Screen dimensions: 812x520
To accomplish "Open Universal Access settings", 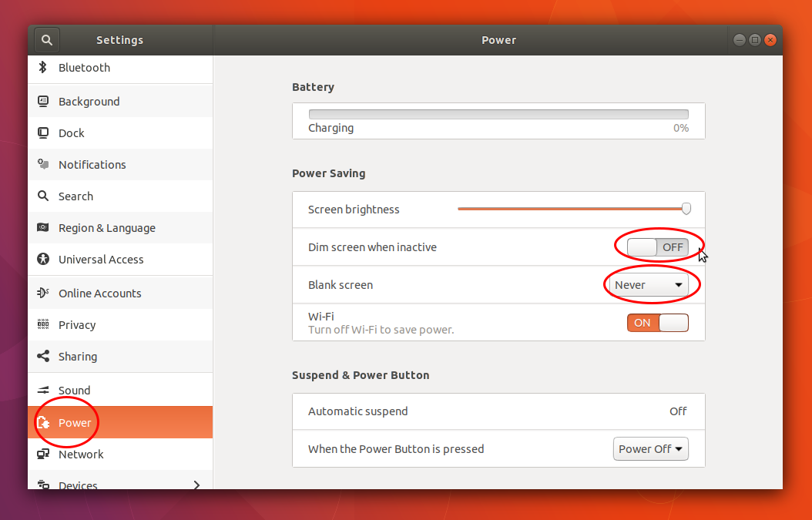I will click(x=120, y=260).
